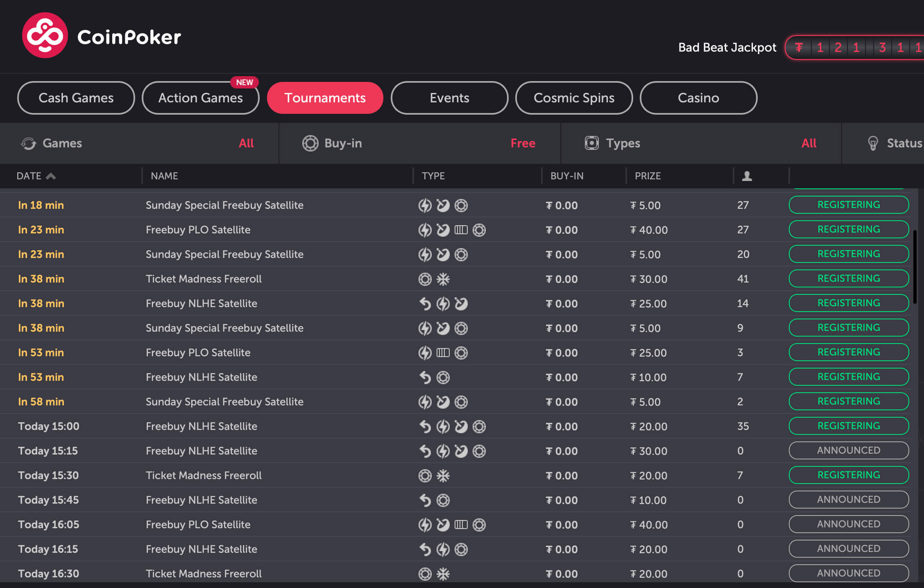Sort by DATE column arrow
Image resolution: width=924 pixels, height=588 pixels.
coord(51,176)
